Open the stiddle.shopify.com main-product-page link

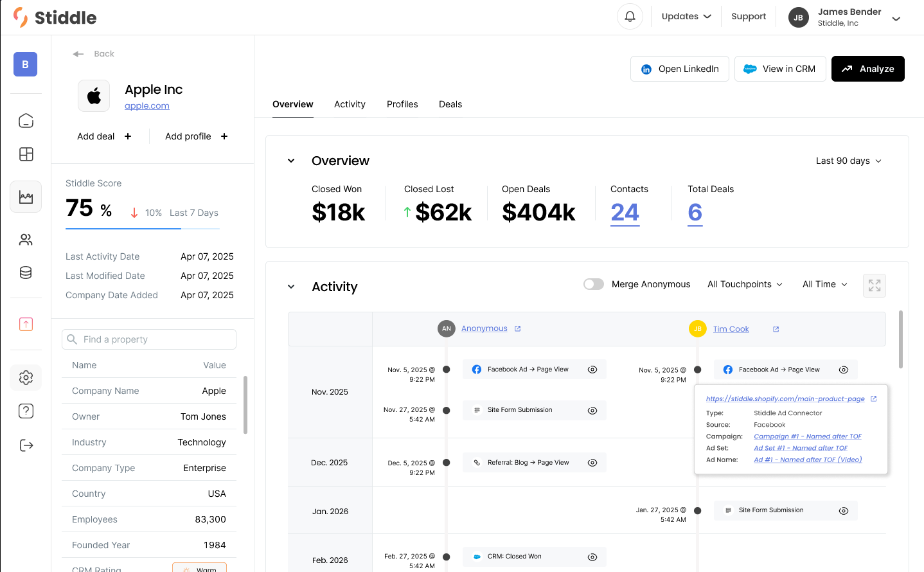pos(785,398)
